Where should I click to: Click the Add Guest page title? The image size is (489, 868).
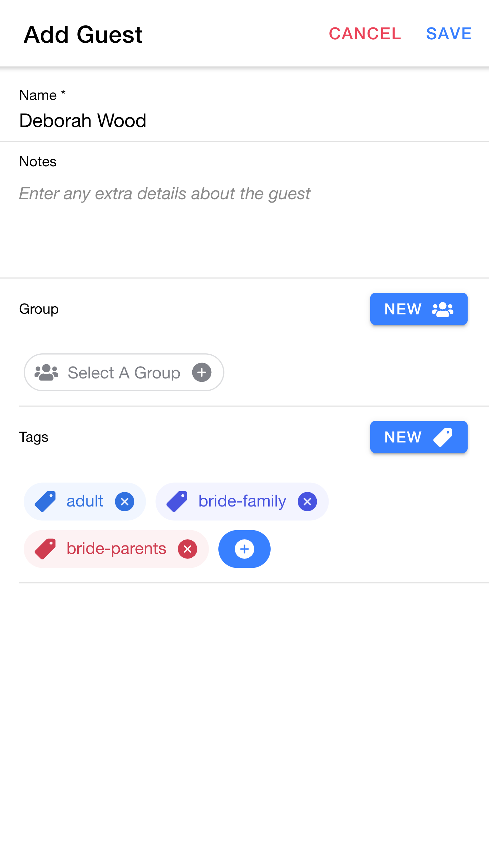tap(83, 35)
